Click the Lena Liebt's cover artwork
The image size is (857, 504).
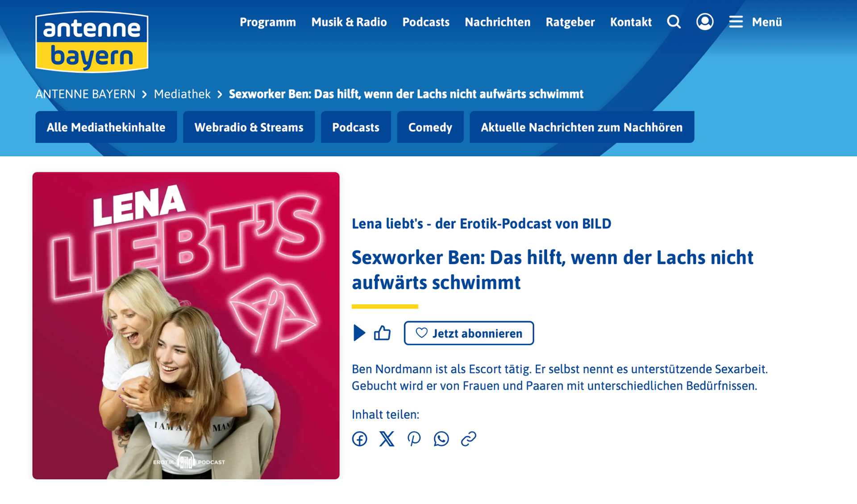186,325
